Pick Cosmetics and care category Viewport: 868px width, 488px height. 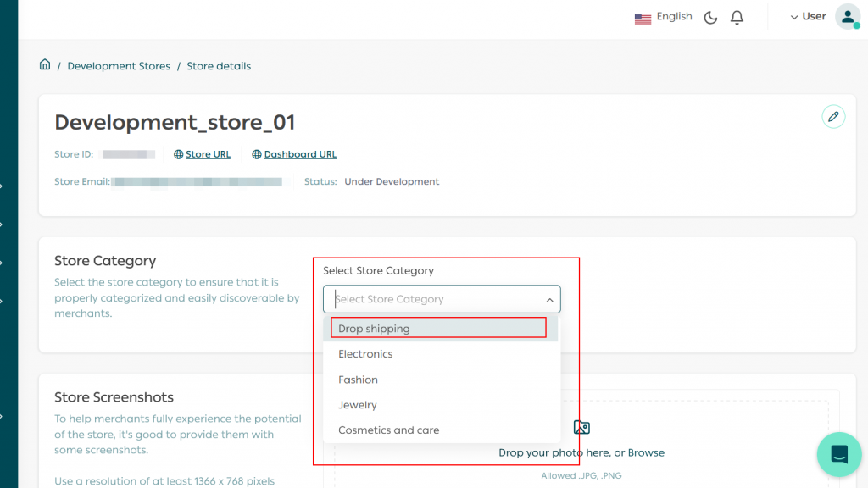(441, 430)
